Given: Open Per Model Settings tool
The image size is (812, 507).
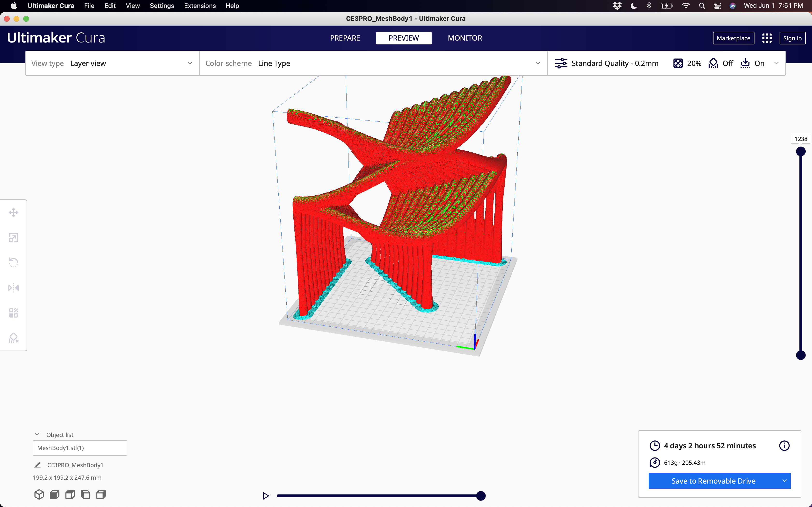Looking at the screenshot, I should pyautogui.click(x=14, y=313).
